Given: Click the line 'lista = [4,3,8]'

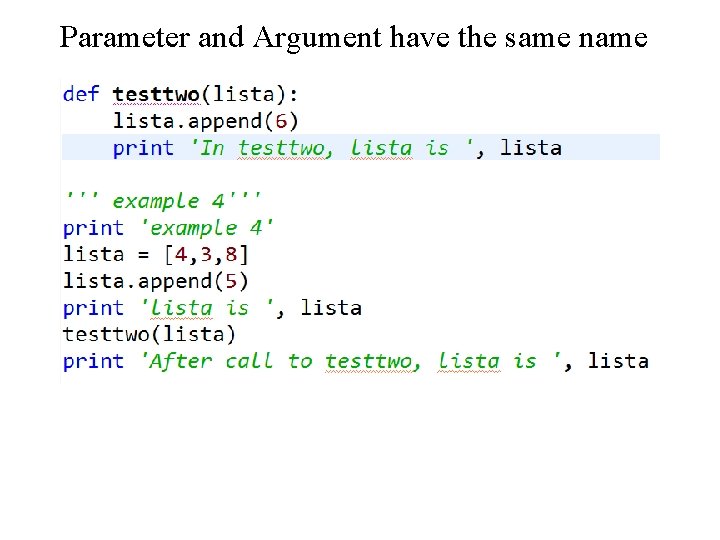Looking at the screenshot, I should point(156,254).
